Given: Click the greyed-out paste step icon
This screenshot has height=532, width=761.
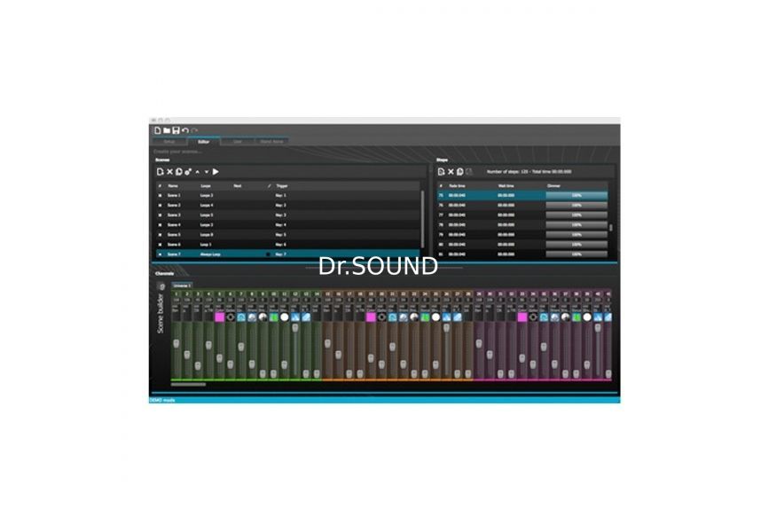Looking at the screenshot, I should [x=469, y=172].
